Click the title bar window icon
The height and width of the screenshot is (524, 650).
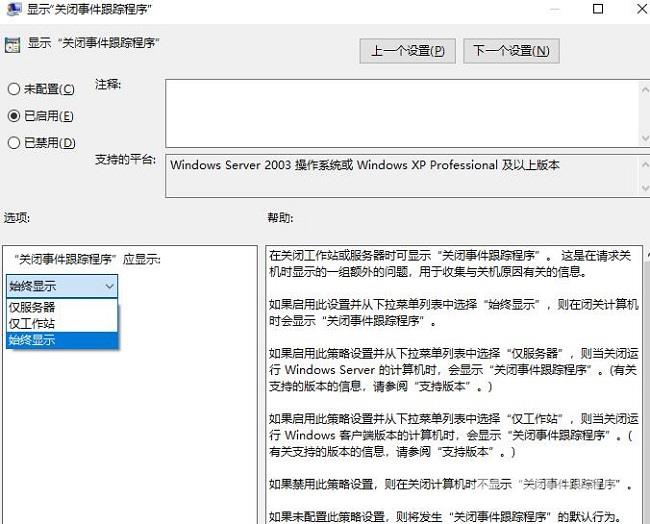click(14, 8)
